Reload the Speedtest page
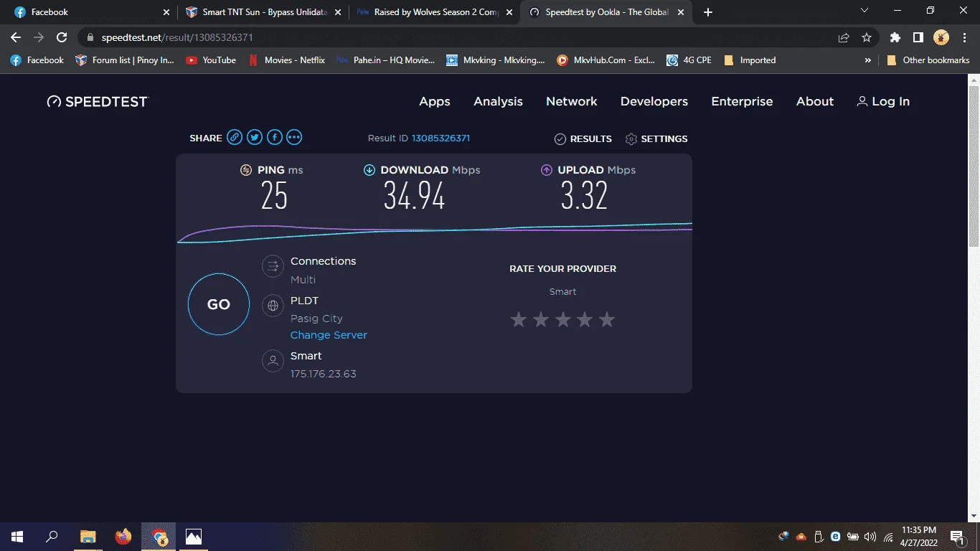Screen dimensions: 980x551 pos(62,37)
